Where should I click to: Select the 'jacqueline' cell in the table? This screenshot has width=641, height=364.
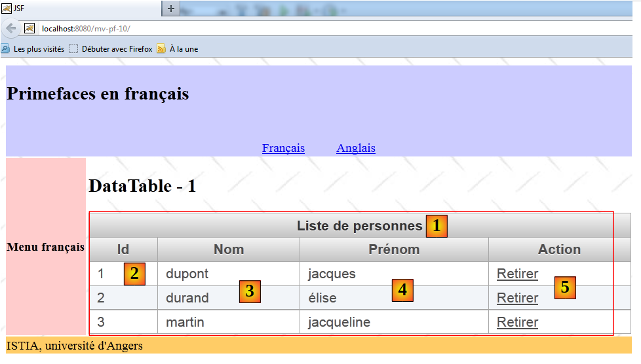pos(339,322)
